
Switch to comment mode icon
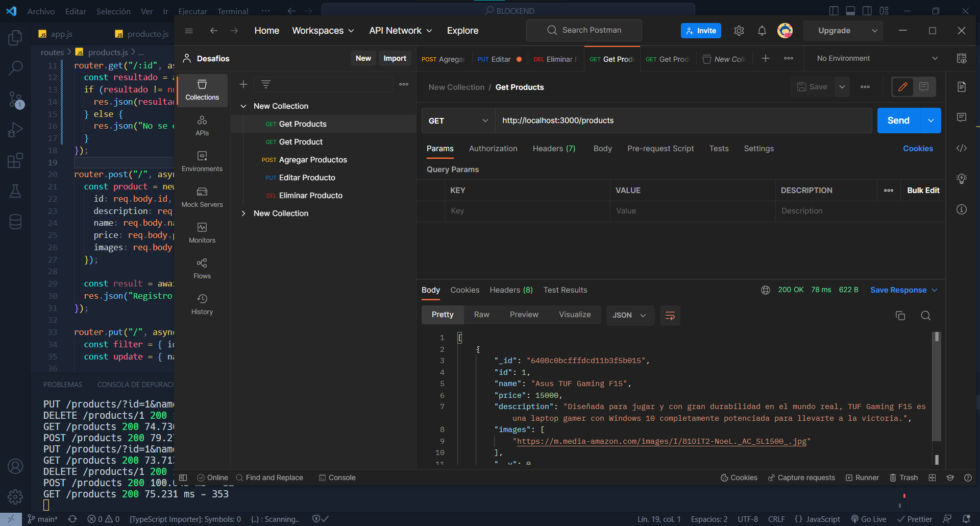tap(924, 87)
